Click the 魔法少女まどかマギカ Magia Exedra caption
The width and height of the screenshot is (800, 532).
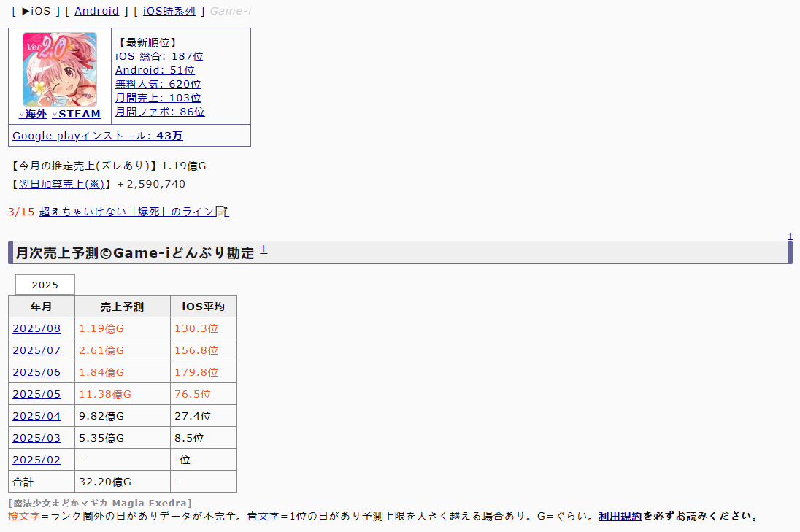[x=100, y=503]
